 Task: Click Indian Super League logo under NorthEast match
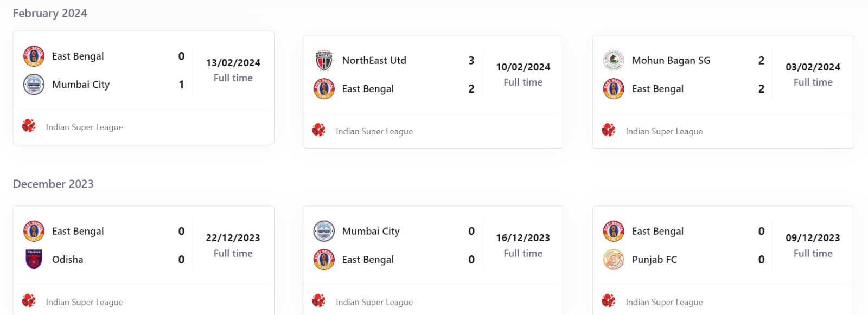[319, 131]
